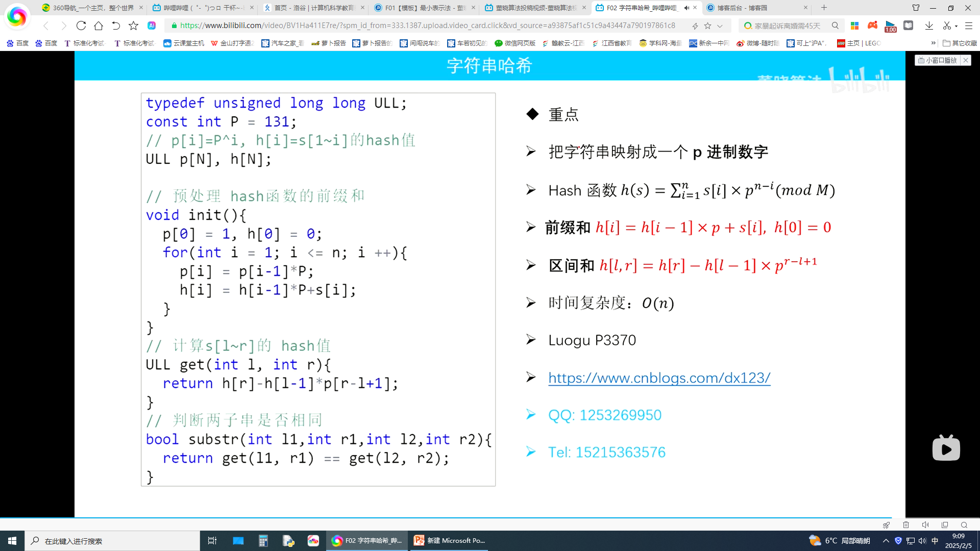The image size is (980, 551).
Task: Open the 其它收藏 bookmarks folder
Action: tap(960, 43)
